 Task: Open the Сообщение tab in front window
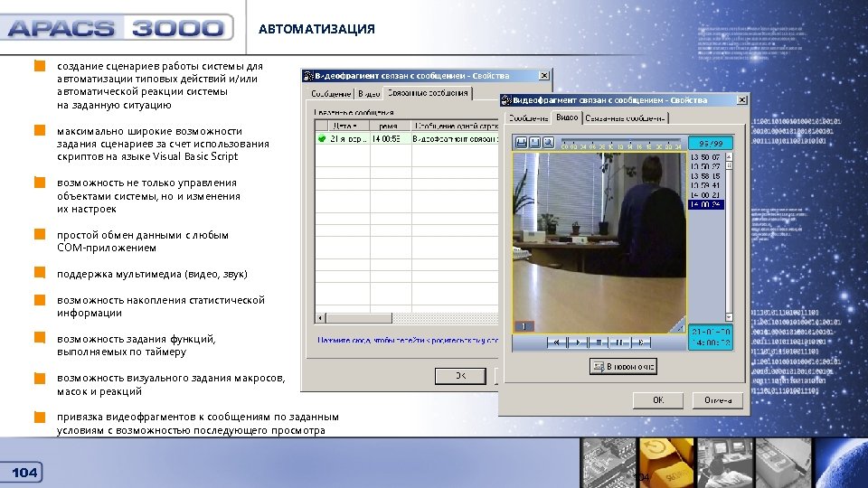click(x=528, y=117)
